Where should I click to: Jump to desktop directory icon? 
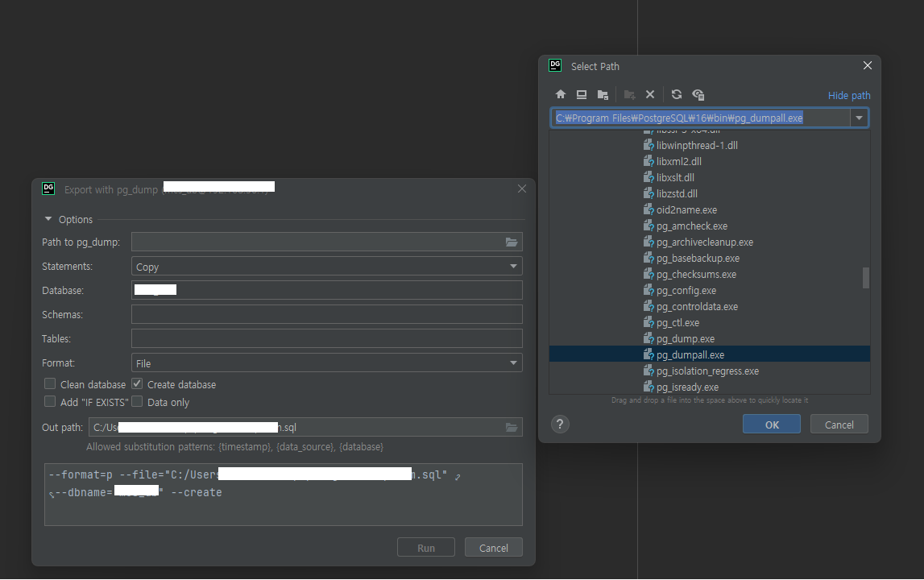click(582, 94)
